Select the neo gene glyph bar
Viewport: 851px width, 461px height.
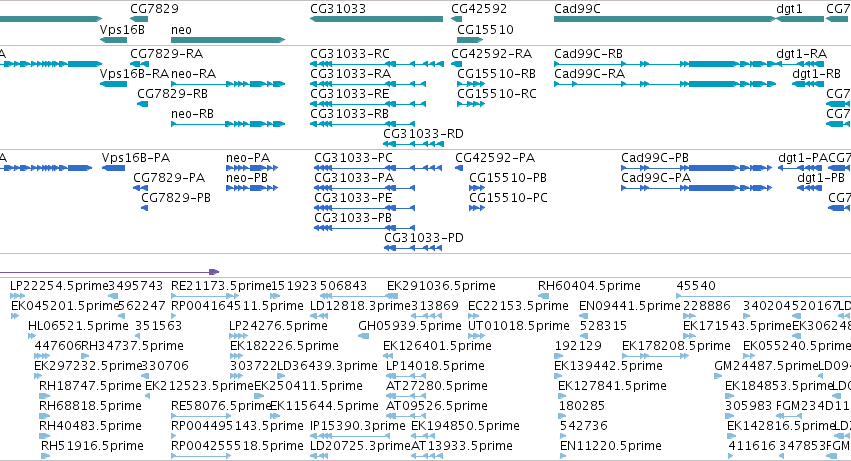(228, 40)
